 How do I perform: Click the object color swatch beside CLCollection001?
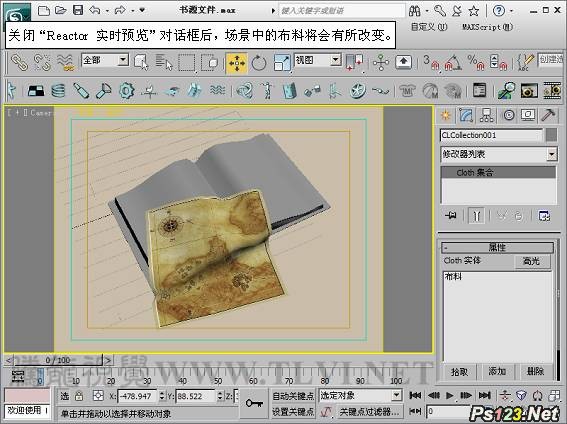(551, 135)
